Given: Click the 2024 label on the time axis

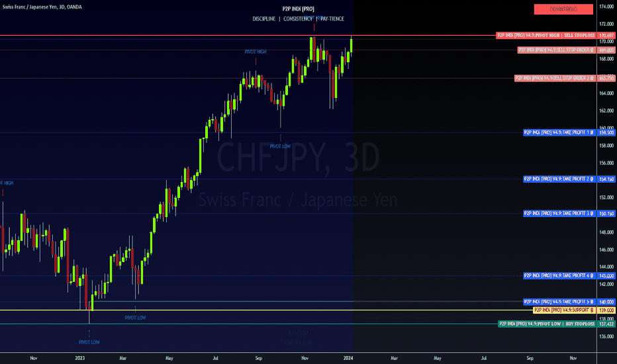Looking at the screenshot, I should click(348, 358).
